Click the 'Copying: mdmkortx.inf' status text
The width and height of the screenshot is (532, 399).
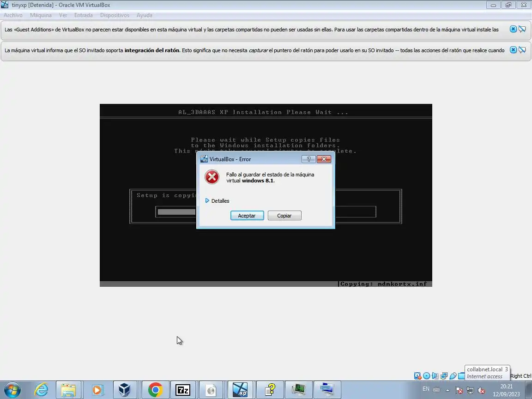pos(383,284)
